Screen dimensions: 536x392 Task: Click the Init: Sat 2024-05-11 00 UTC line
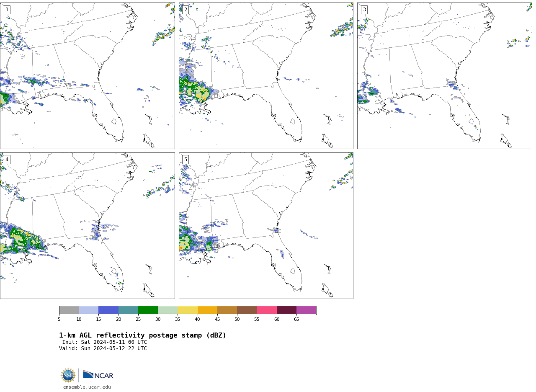(105, 342)
